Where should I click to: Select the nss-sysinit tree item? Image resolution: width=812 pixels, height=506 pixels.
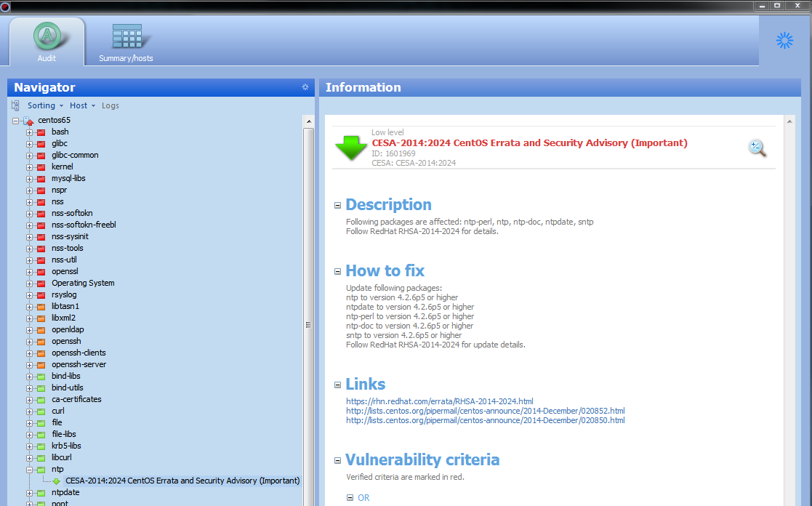click(x=70, y=237)
